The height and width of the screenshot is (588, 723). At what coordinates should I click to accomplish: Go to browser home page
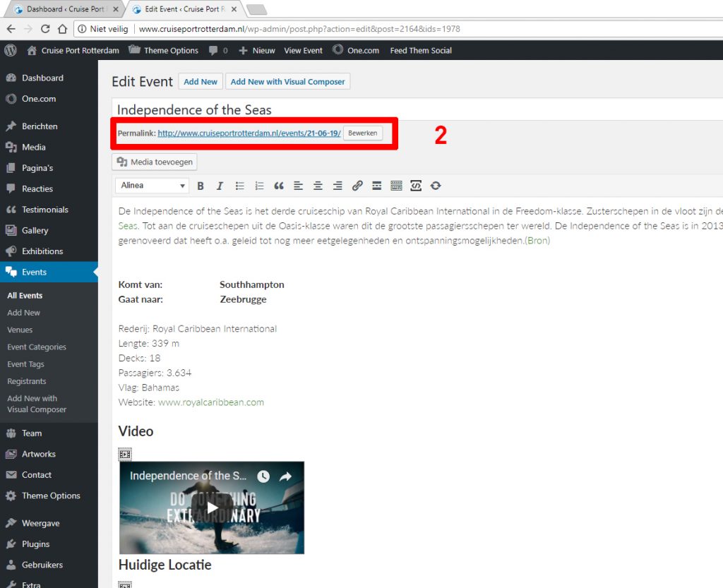click(x=62, y=28)
